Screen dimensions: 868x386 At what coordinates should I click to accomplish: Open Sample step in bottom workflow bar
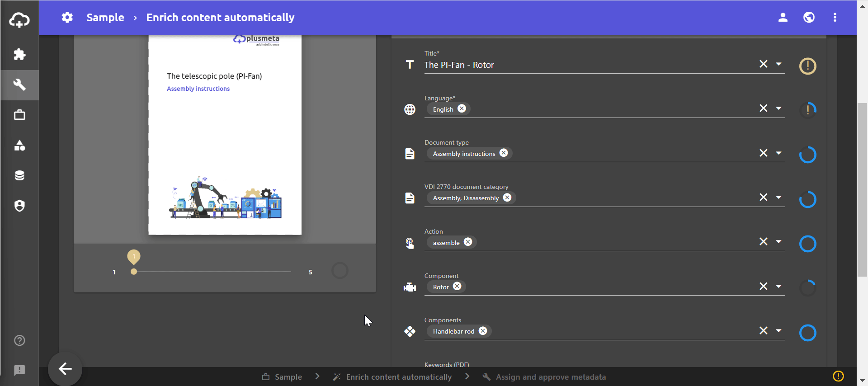click(282, 377)
